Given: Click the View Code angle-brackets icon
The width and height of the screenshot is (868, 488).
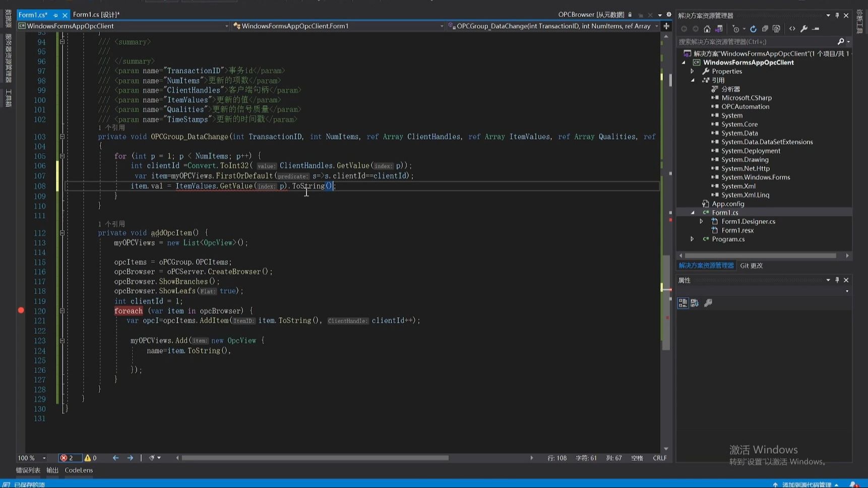Looking at the screenshot, I should 792,29.
